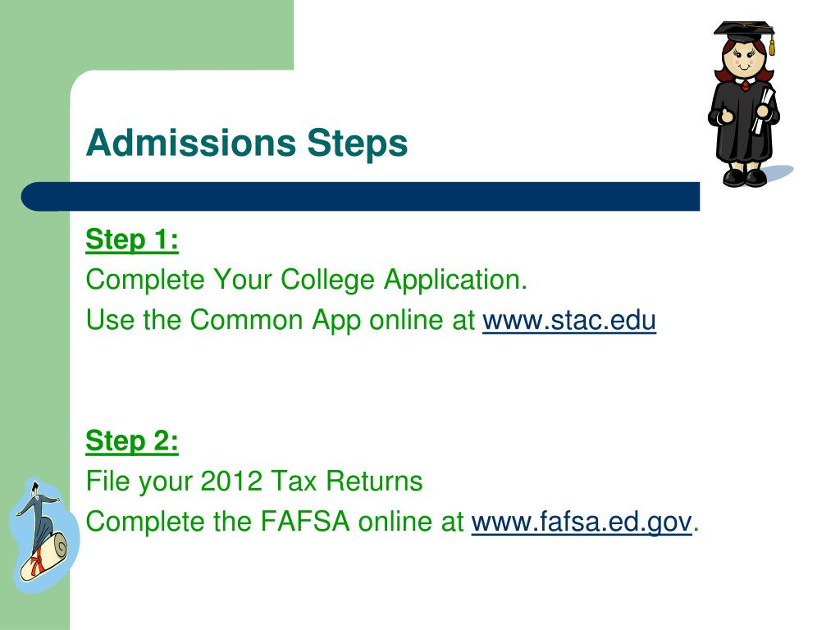Image resolution: width=840 pixels, height=630 pixels.
Task: Click the Step 1 heading
Action: pyautogui.click(x=132, y=240)
